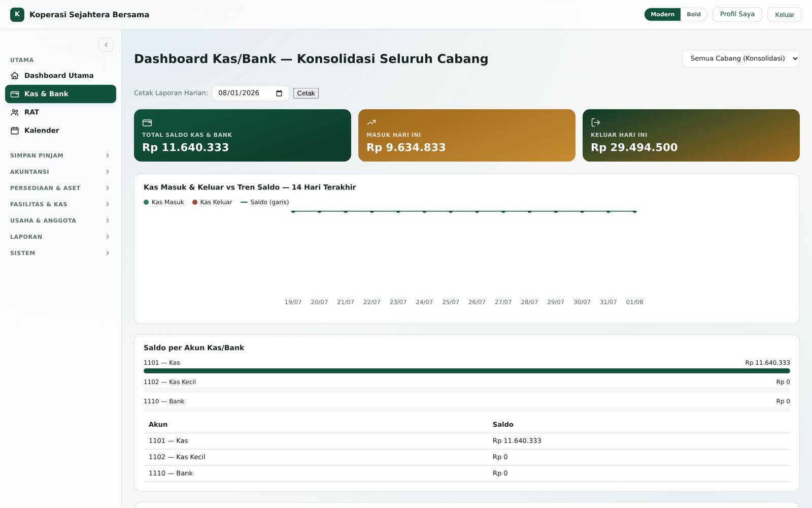Viewport: 812px width, 508px height.
Task: Click table row 1101 — Kas
Action: click(x=467, y=441)
